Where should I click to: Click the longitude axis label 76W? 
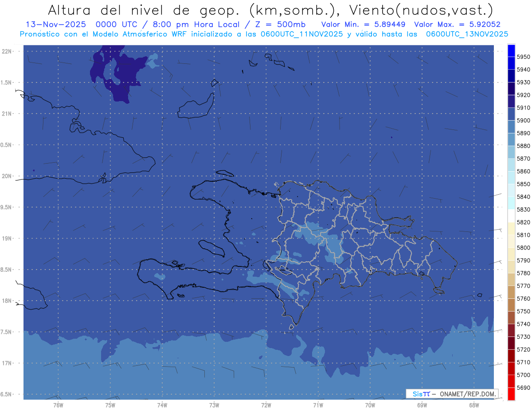pyautogui.click(x=58, y=405)
